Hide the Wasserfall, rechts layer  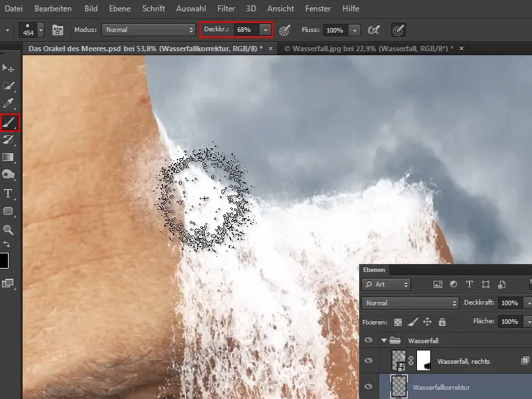coord(368,360)
